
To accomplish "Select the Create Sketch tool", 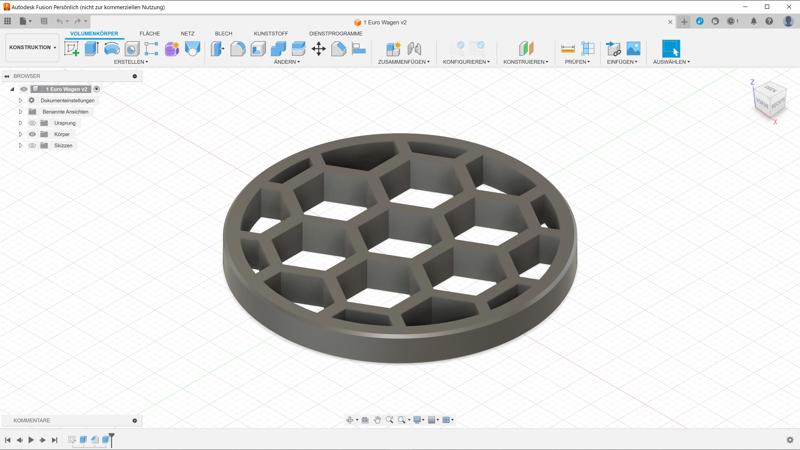I will [x=71, y=48].
